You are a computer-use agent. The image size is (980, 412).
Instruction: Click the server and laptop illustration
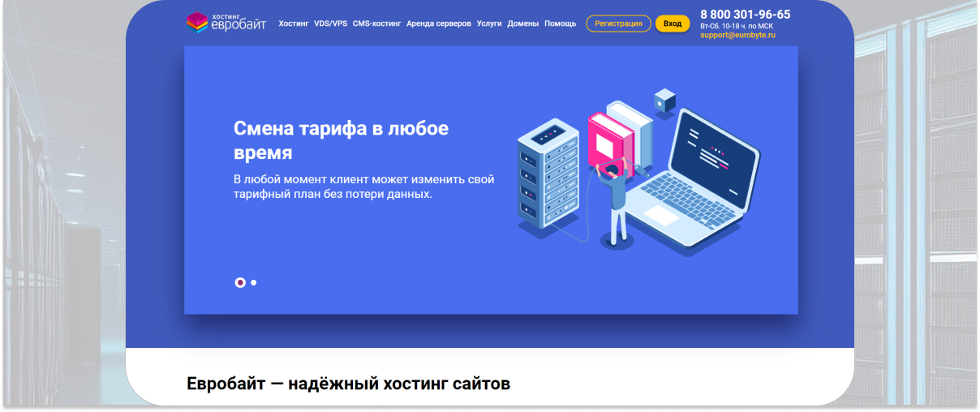638,172
